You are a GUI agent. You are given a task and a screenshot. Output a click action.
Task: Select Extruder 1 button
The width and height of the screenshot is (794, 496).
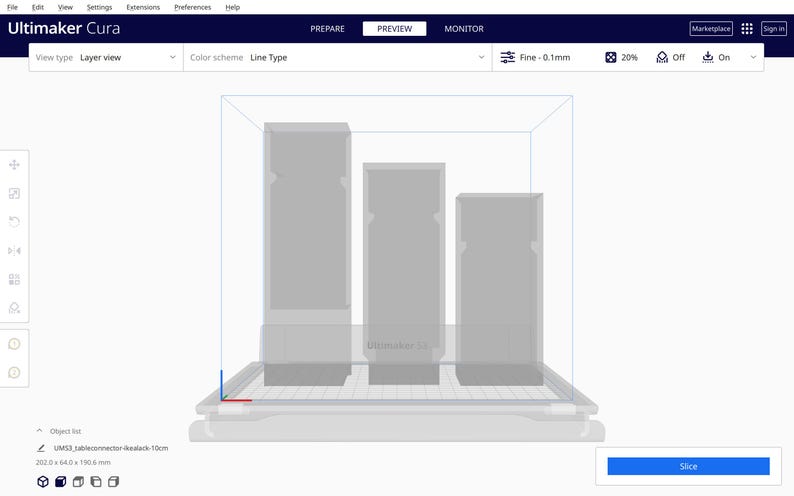(x=14, y=344)
